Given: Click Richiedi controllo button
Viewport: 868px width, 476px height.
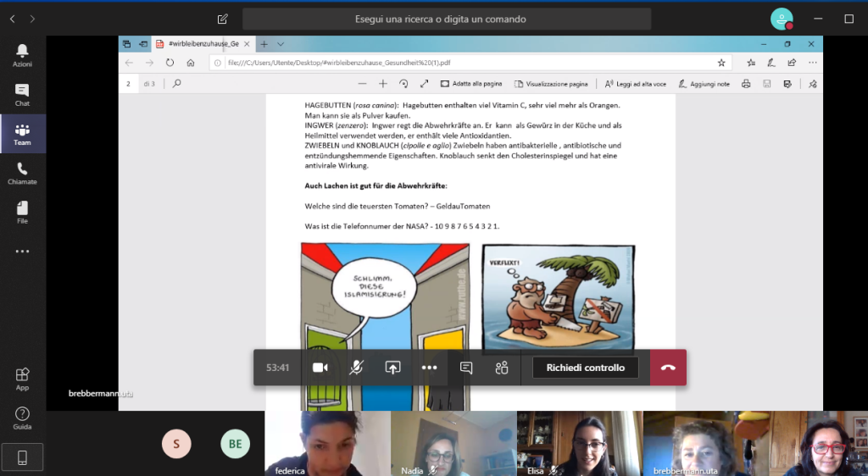Looking at the screenshot, I should (x=585, y=368).
